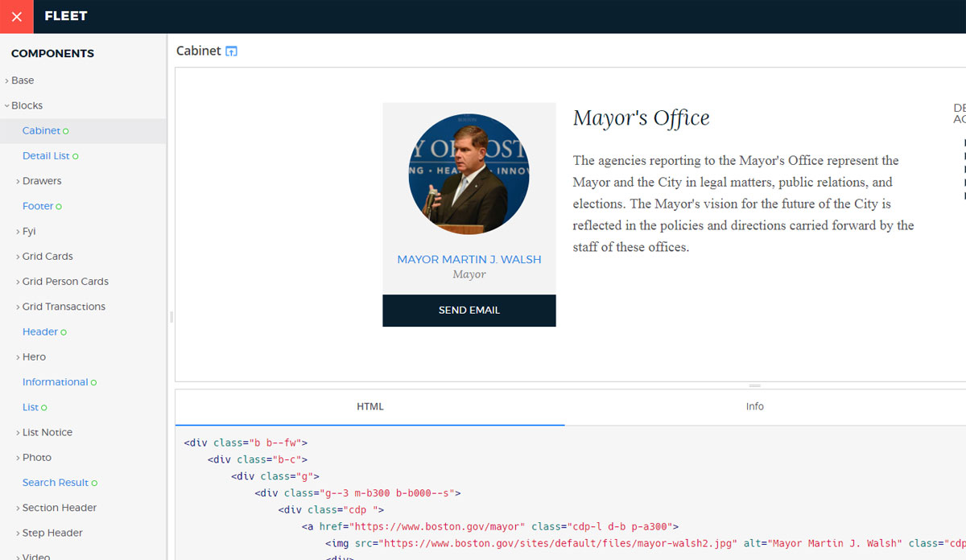
Task: Select the Informational component
Action: pyautogui.click(x=55, y=382)
